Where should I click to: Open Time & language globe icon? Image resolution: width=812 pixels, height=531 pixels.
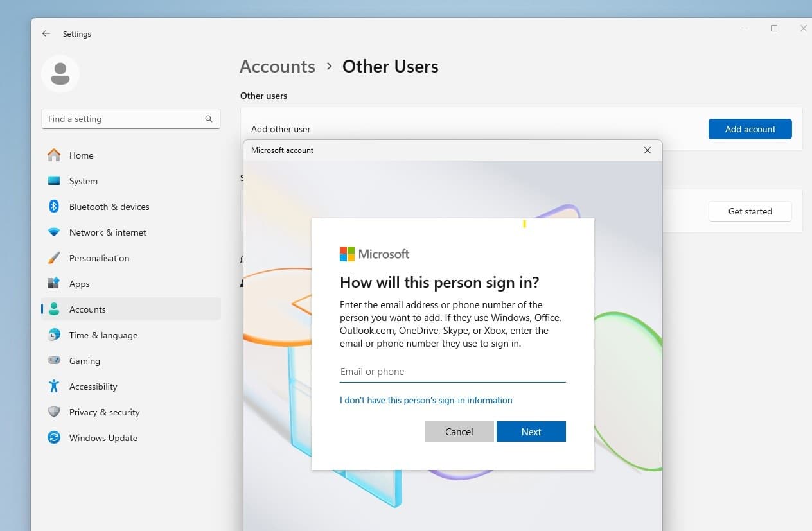pyautogui.click(x=54, y=335)
